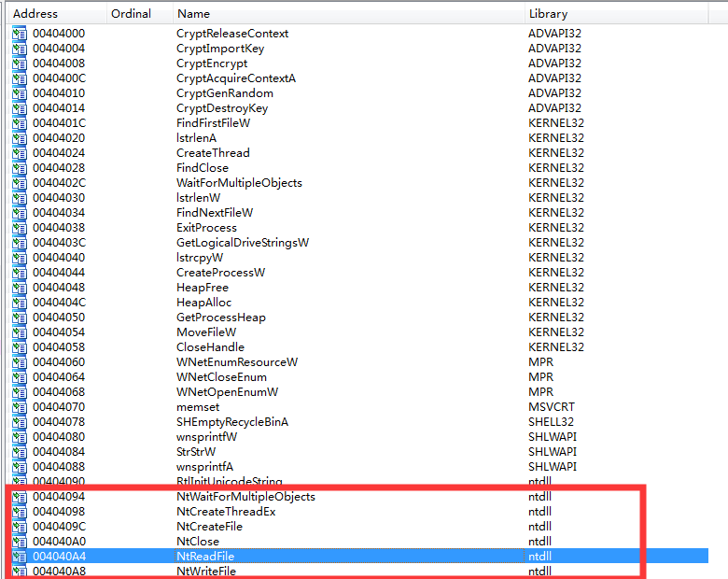This screenshot has width=728, height=579.
Task: Select the lstrlenW import name
Action: (198, 197)
